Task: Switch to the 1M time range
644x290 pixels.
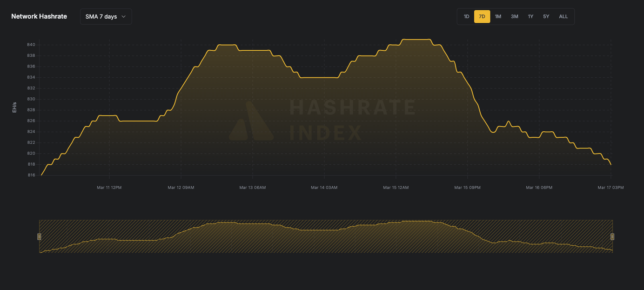Action: (x=498, y=16)
